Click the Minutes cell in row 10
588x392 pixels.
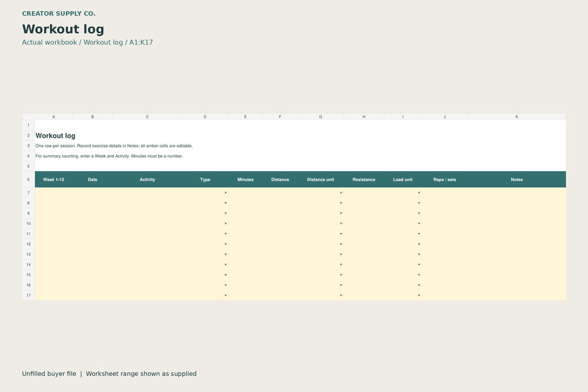point(246,224)
